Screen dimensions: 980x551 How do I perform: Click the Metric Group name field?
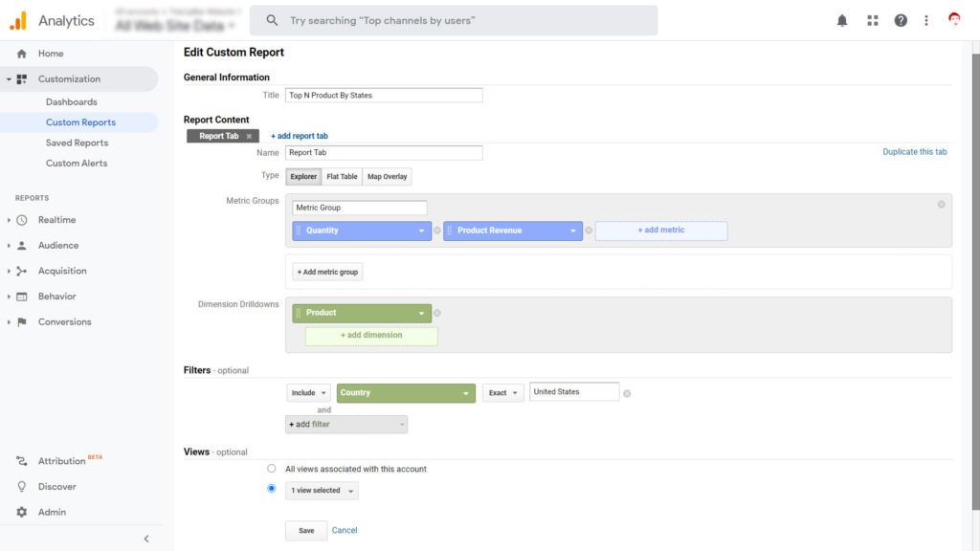[x=360, y=208]
